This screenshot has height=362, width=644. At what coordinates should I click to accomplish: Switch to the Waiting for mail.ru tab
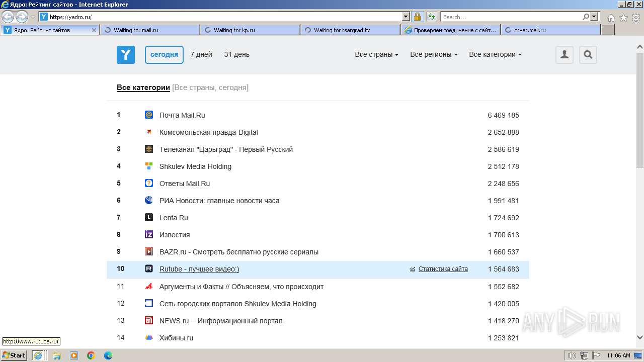point(150,30)
